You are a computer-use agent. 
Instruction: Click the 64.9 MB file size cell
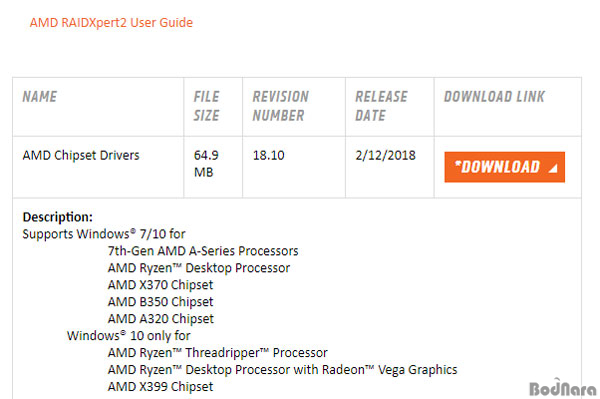(x=206, y=164)
